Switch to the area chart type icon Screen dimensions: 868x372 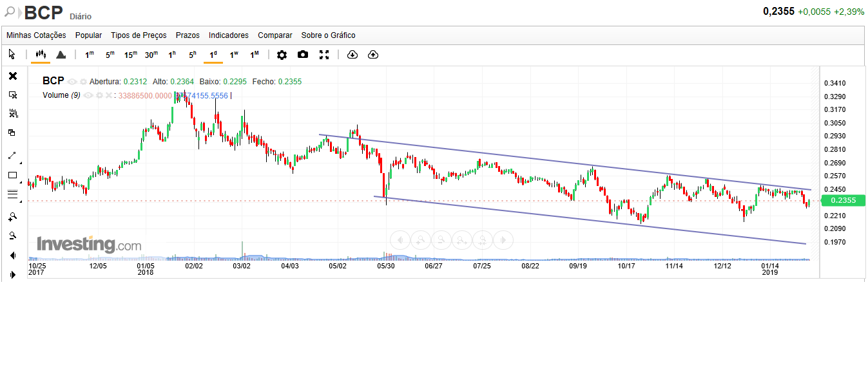61,55
